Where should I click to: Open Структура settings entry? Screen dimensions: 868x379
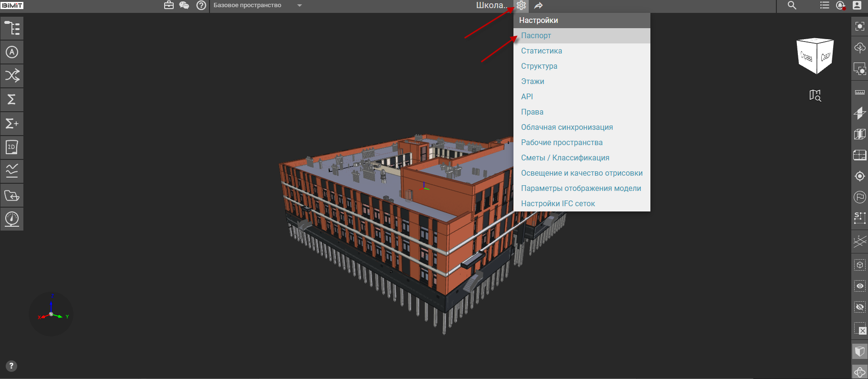tap(582, 66)
